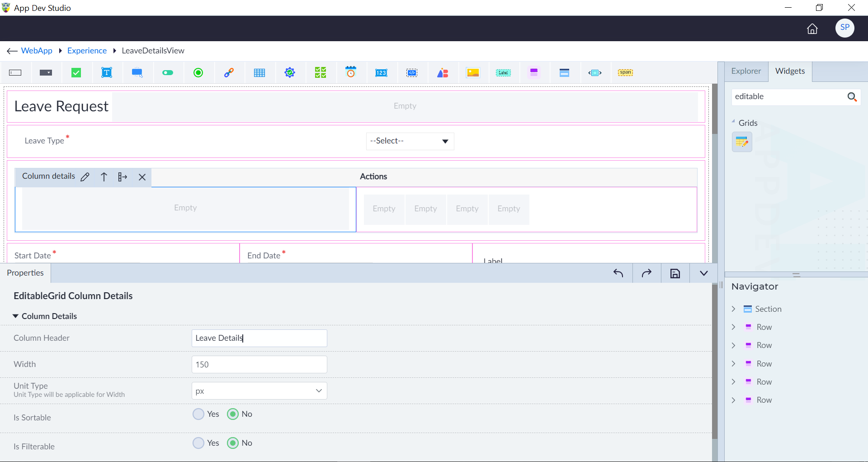Set Is Sortable to No

233,414
